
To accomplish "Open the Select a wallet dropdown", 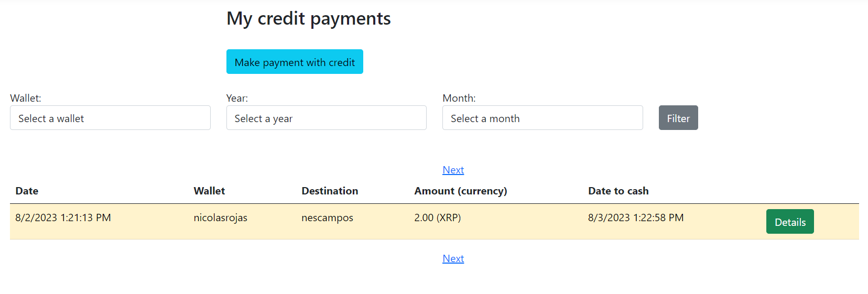I will click(110, 118).
